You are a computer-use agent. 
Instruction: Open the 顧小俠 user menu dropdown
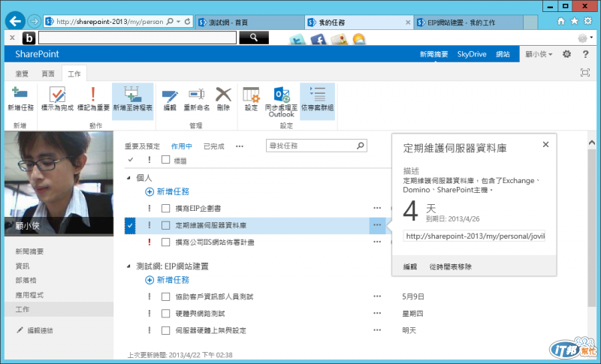539,54
